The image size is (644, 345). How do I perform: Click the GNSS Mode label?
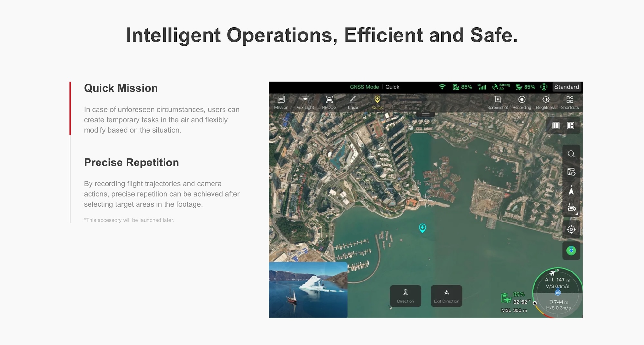coord(364,87)
